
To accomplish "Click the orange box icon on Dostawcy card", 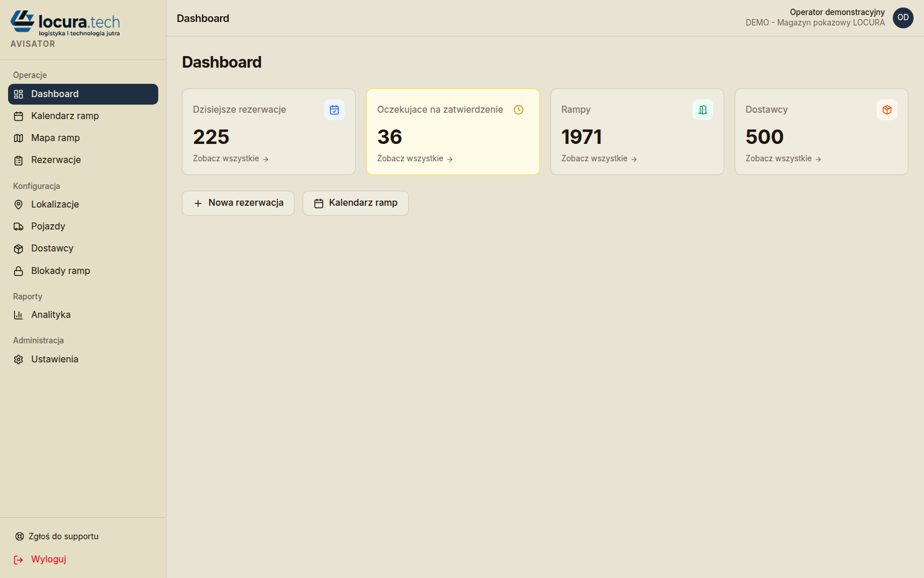I will point(887,110).
